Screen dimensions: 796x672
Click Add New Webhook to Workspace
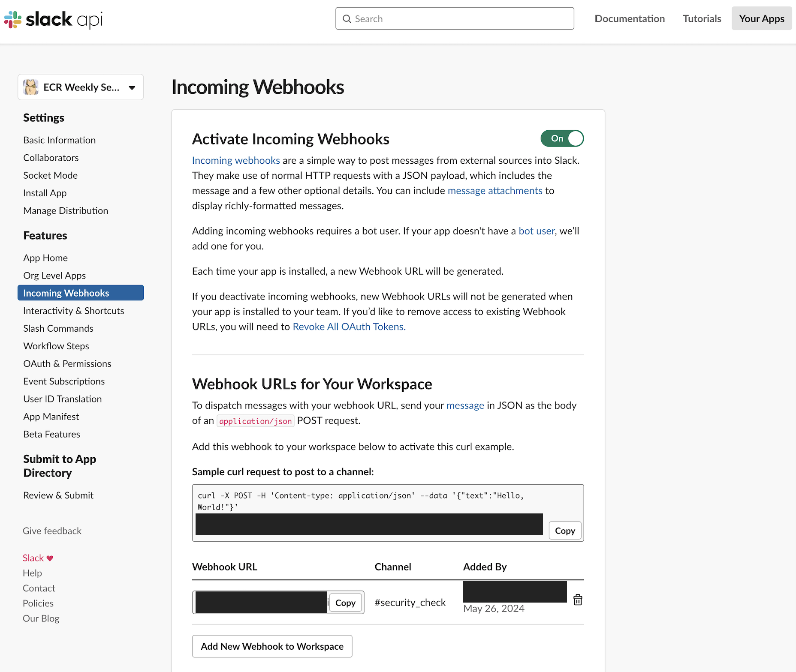click(272, 646)
